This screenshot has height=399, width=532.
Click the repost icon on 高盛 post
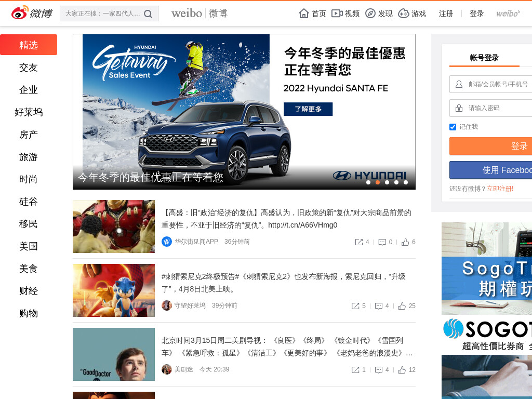click(358, 242)
